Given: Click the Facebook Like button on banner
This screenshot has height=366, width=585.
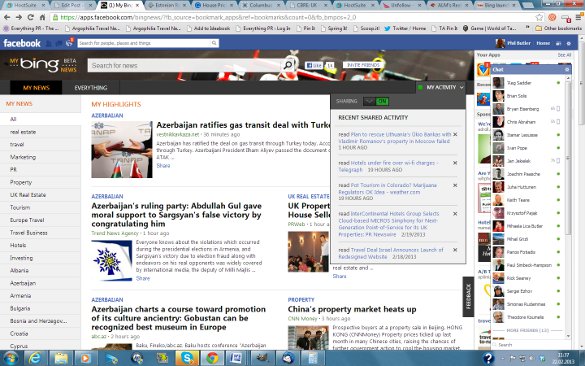Looking at the screenshot, I should (314, 65).
